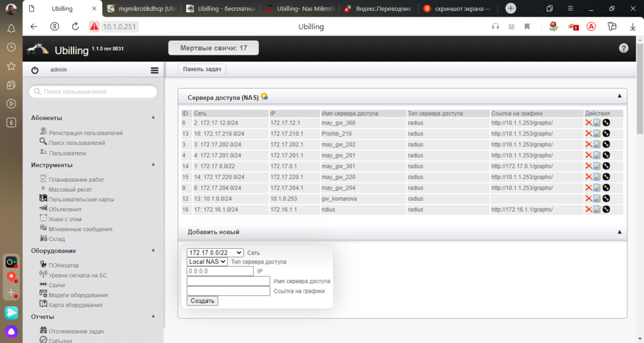Open the Local NAS type dropdown
644x343 pixels.
207,262
